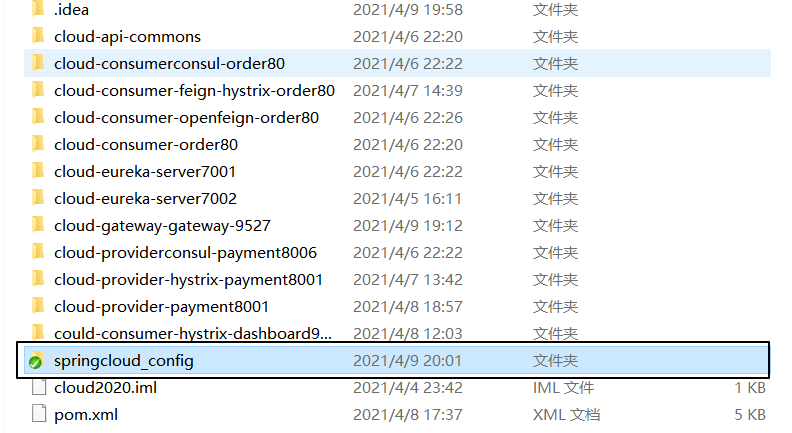Click the cloud-providerconsul-payment8006 folder icon

38,252
